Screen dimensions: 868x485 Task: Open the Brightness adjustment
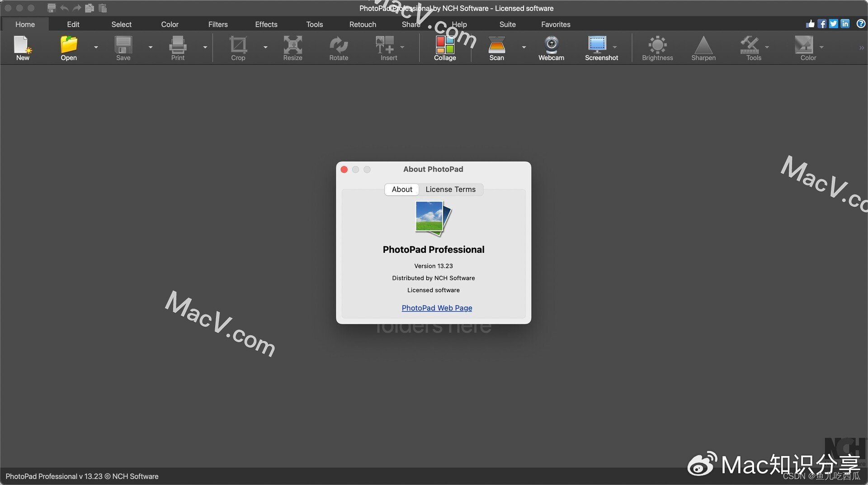[x=657, y=48]
